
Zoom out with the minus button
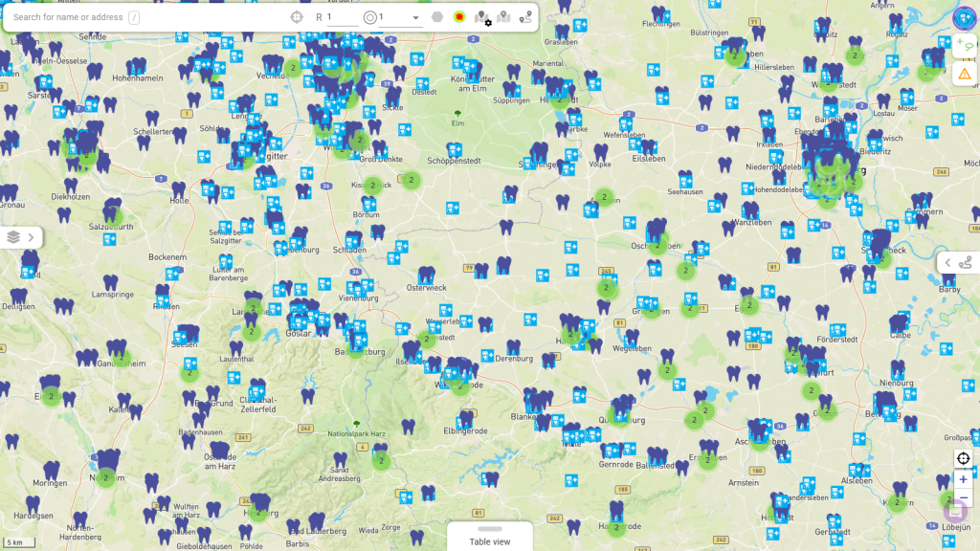pyautogui.click(x=963, y=497)
